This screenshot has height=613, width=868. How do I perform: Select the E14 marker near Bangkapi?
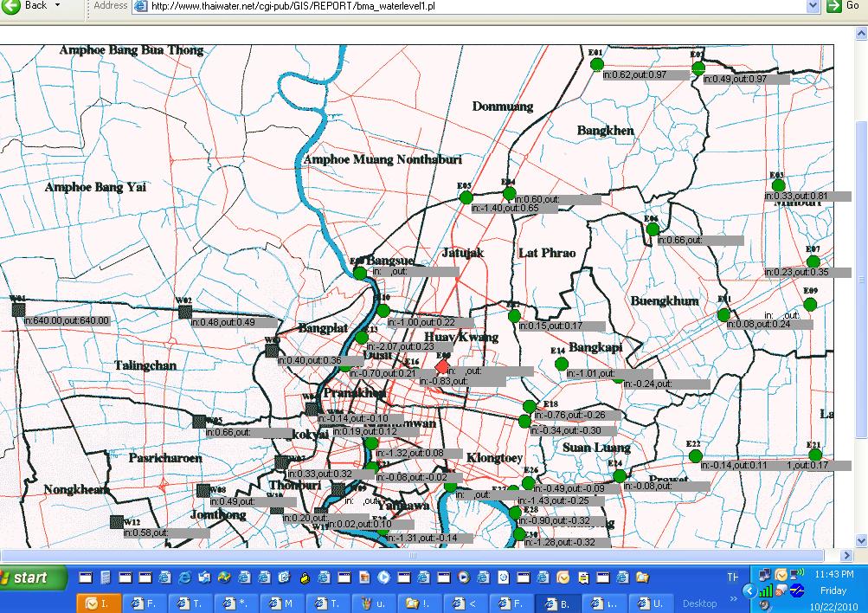[561, 363]
